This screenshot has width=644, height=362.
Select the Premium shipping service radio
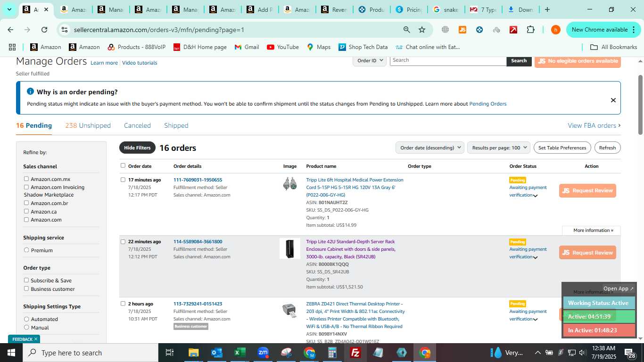pyautogui.click(x=26, y=250)
